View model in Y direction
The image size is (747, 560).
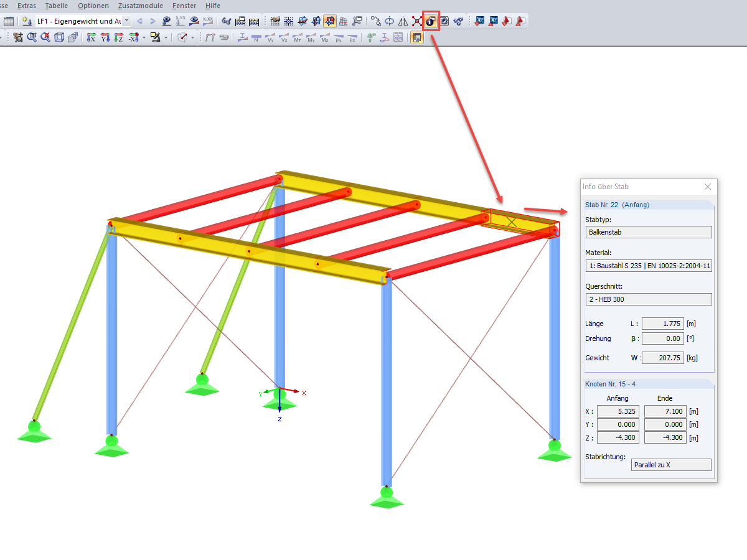pos(105,37)
